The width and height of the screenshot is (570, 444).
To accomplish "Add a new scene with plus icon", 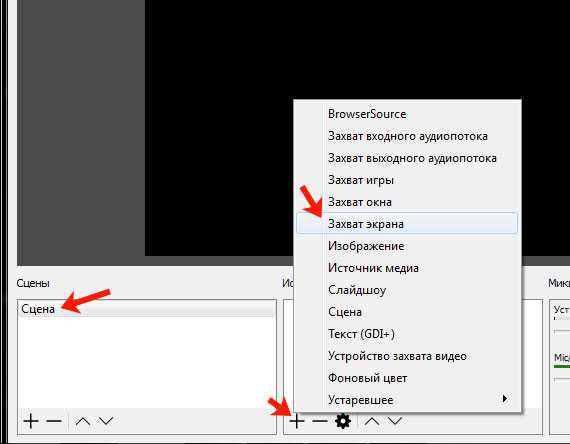I will pos(31,421).
